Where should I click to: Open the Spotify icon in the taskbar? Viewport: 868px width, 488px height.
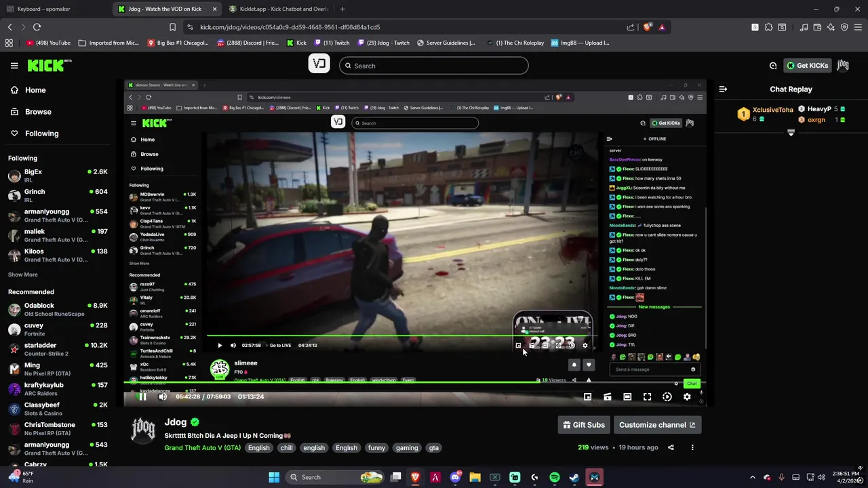pyautogui.click(x=555, y=477)
